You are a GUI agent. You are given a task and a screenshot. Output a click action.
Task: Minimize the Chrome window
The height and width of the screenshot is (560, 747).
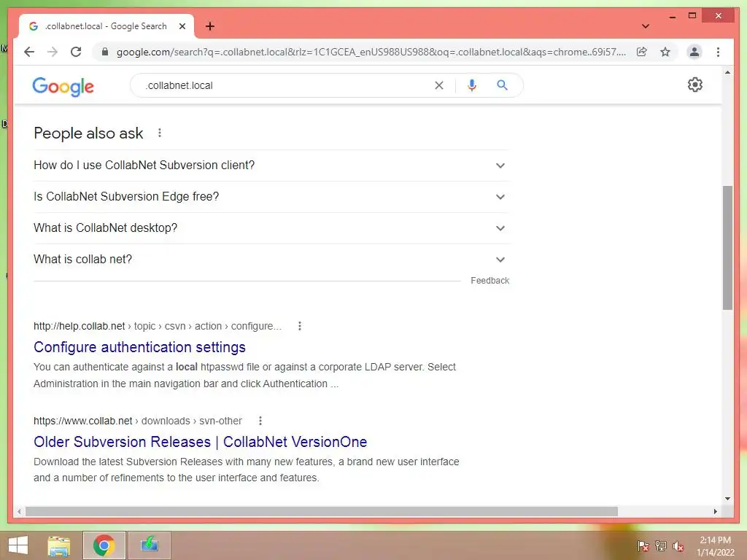tap(672, 16)
